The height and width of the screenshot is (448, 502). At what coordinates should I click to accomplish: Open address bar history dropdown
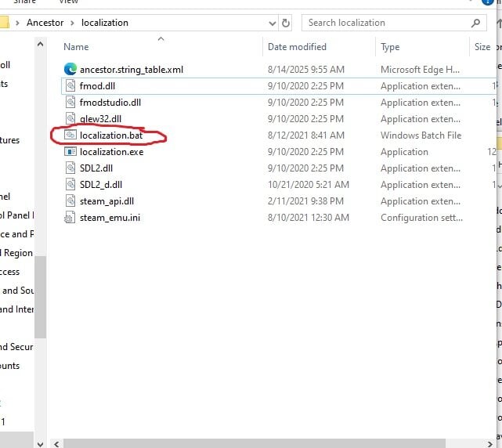click(x=272, y=23)
